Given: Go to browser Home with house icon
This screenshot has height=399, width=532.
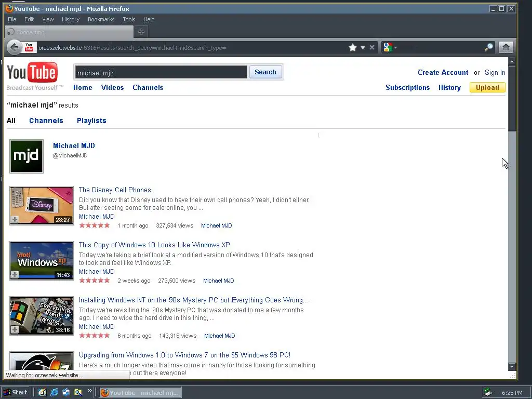Looking at the screenshot, I should 506,47.
